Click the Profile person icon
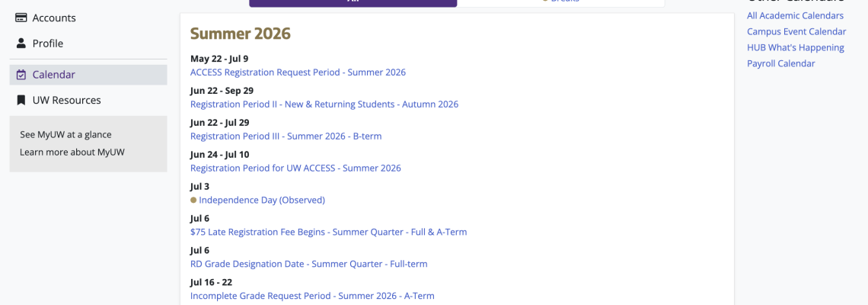 tap(21, 43)
